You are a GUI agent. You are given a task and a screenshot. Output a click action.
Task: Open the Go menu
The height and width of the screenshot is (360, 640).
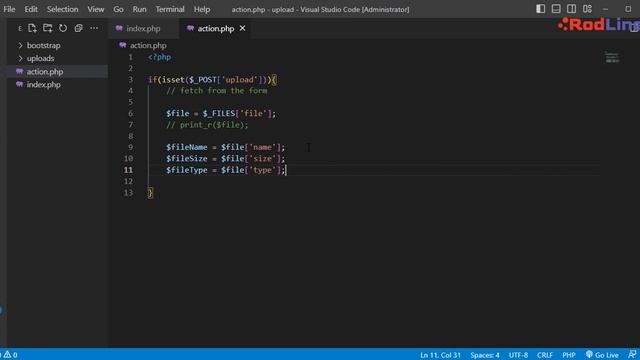(118, 9)
